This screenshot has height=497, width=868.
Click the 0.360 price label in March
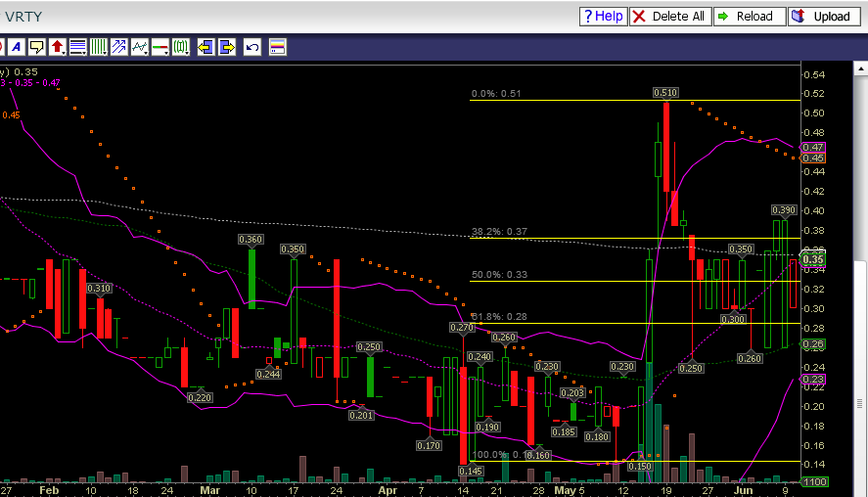coord(251,239)
